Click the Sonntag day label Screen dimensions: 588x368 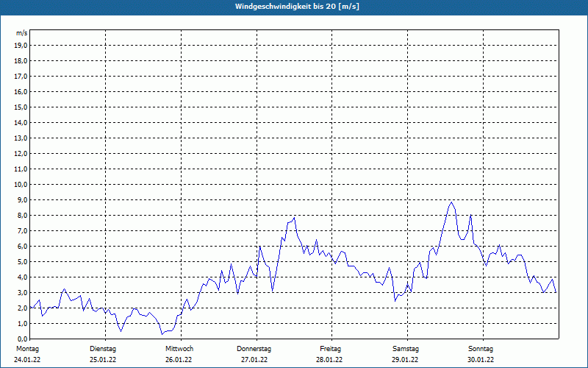pyautogui.click(x=481, y=349)
